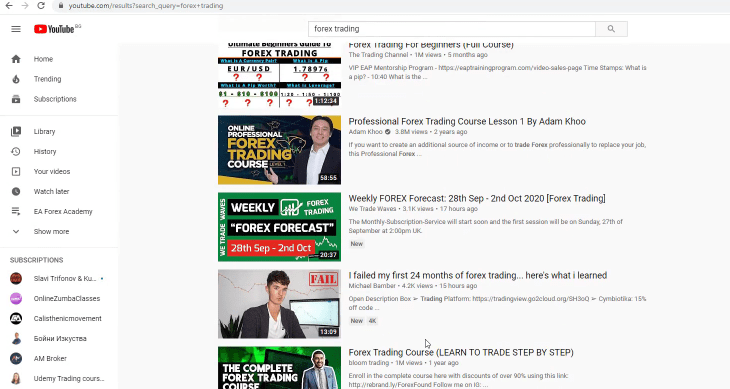Click the Adam Khoo video description text

[x=497, y=149]
